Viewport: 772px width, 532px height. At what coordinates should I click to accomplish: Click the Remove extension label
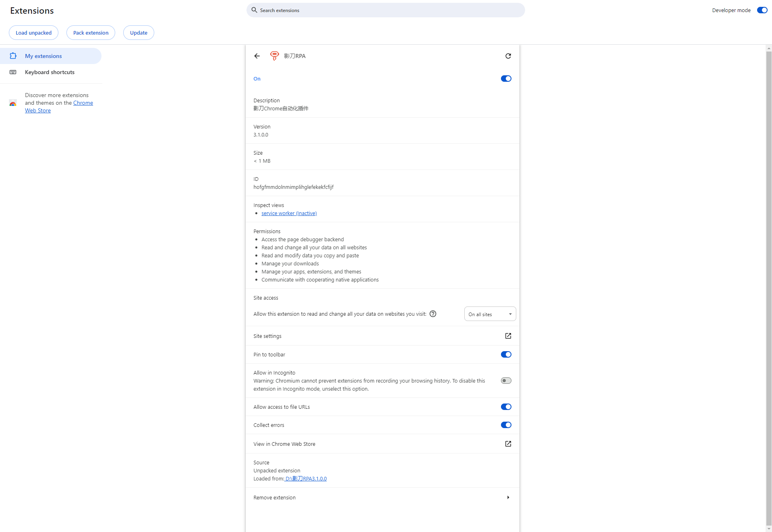pyautogui.click(x=274, y=497)
